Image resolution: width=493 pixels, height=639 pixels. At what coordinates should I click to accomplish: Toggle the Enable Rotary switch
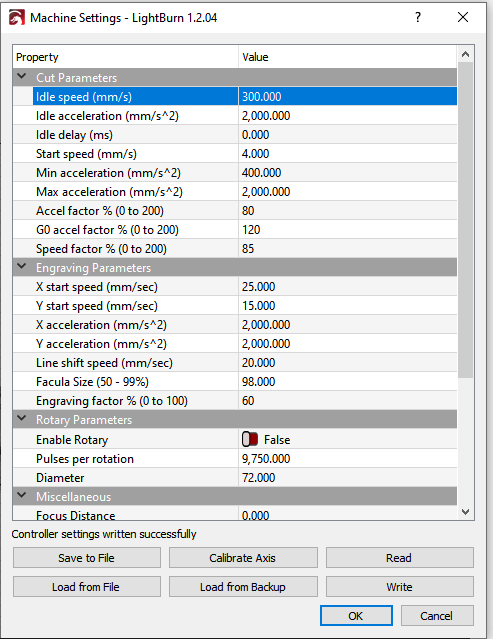(x=250, y=439)
